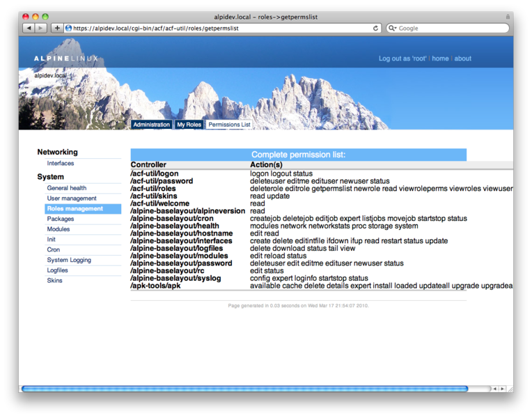Click the window resize grip corner
The width and height of the screenshot is (532, 418).
[x=510, y=389]
